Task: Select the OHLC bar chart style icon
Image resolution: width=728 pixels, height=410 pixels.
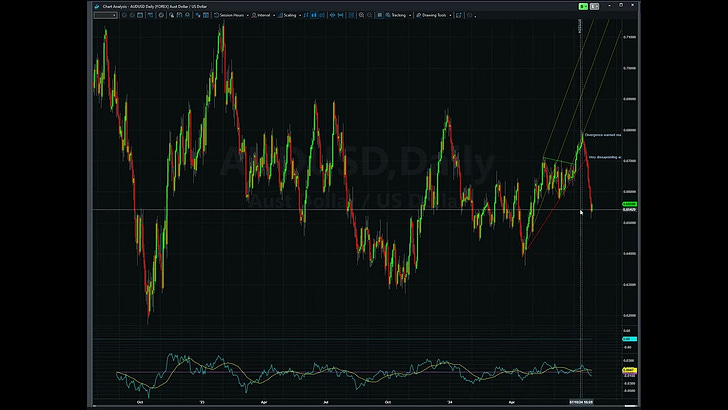Action: (x=306, y=15)
